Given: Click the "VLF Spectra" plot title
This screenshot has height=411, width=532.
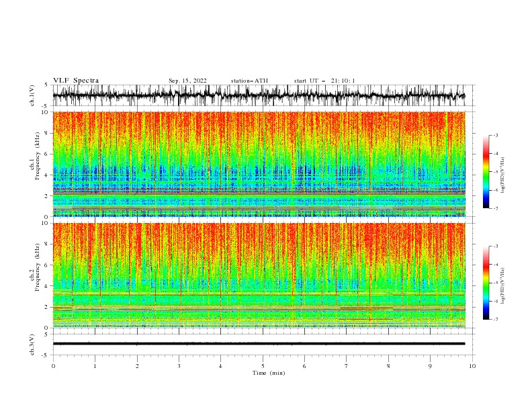Looking at the screenshot, I should point(76,81).
